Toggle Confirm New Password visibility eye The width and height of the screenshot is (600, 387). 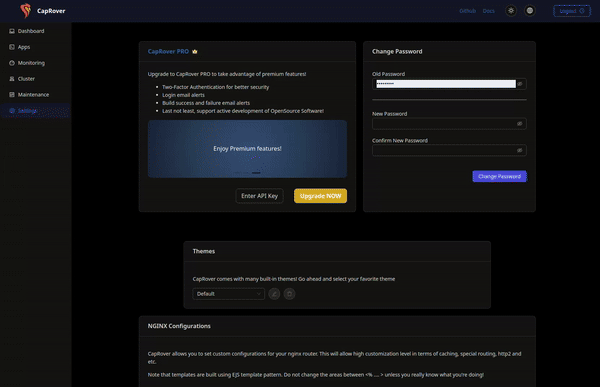pos(520,150)
